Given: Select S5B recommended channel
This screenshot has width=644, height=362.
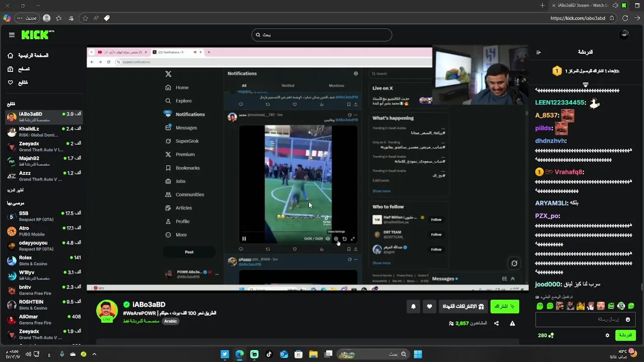Looking at the screenshot, I should click(44, 216).
